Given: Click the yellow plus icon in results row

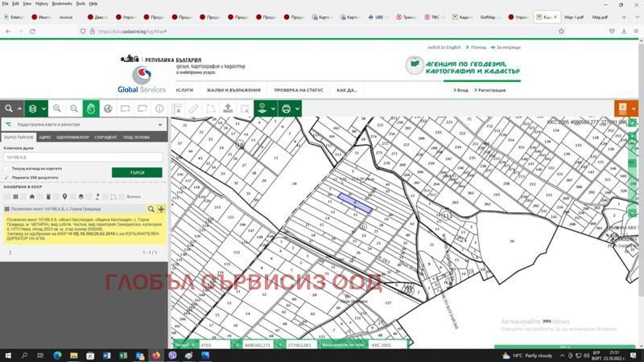Looking at the screenshot, I should (x=161, y=209).
